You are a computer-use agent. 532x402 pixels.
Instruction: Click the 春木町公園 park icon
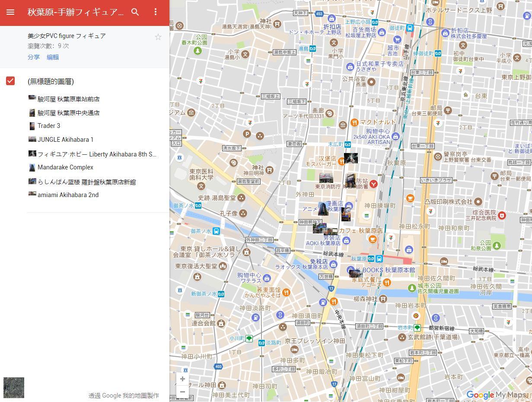tap(198, 51)
